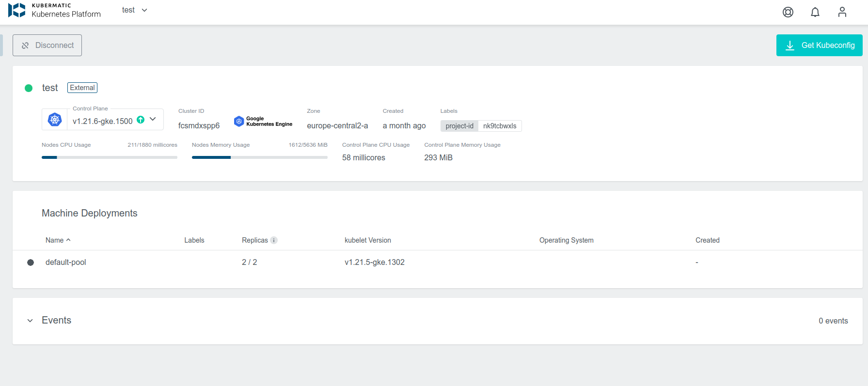This screenshot has height=386, width=868.
Task: Disconnect the external cluster
Action: [x=47, y=45]
